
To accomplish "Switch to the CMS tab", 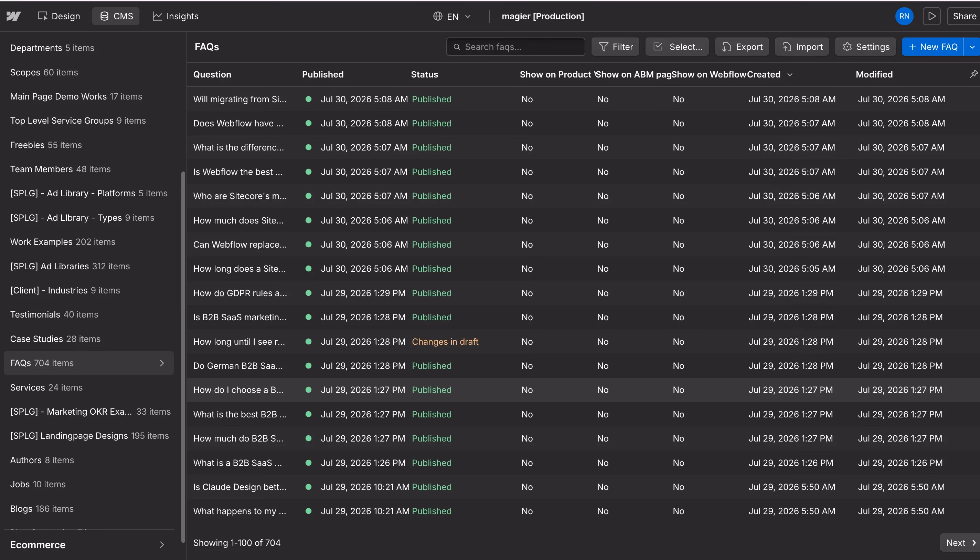I will click(x=116, y=16).
